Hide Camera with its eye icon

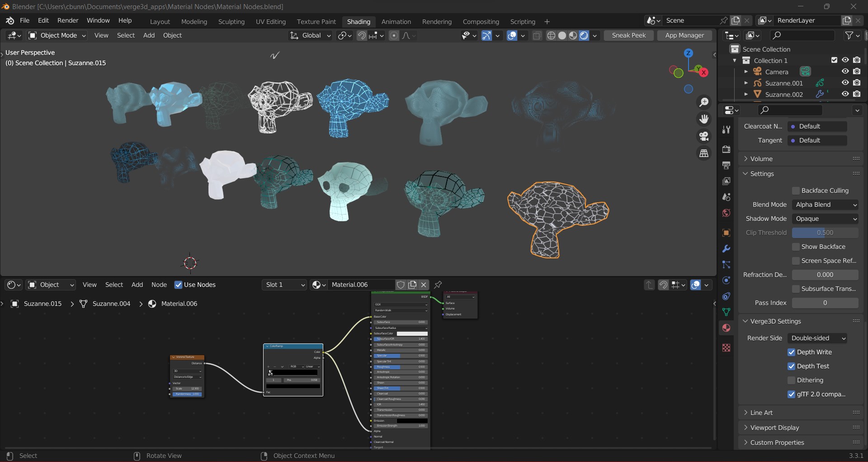click(x=845, y=71)
